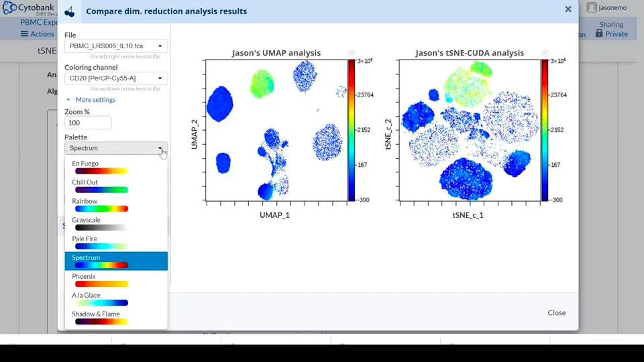Open the jasonemo user avatar
Image resolution: width=644 pixels, height=362 pixels.
[x=592, y=7]
